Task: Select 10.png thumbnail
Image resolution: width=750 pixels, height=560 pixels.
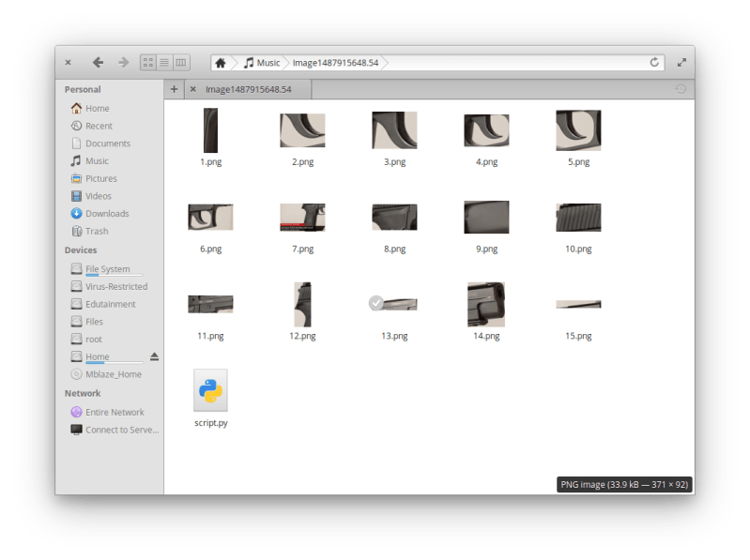Action: (578, 217)
